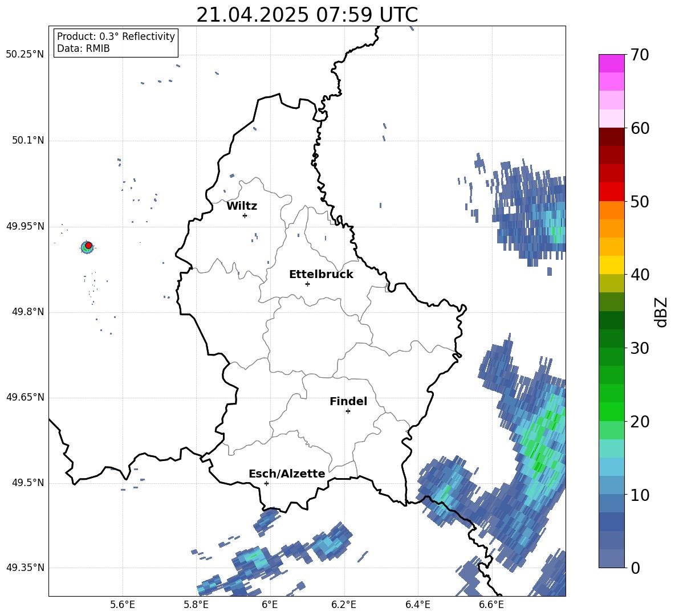Click the 49.35°N latitude label
675x616 pixels.
click(x=25, y=568)
